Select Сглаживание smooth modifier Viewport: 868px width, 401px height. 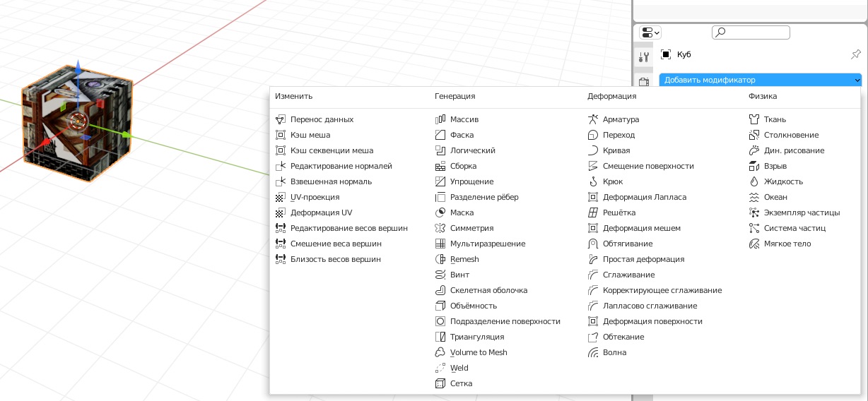(x=621, y=275)
